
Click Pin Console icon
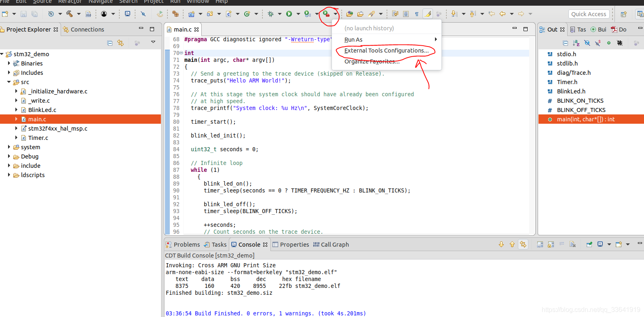[x=589, y=244]
